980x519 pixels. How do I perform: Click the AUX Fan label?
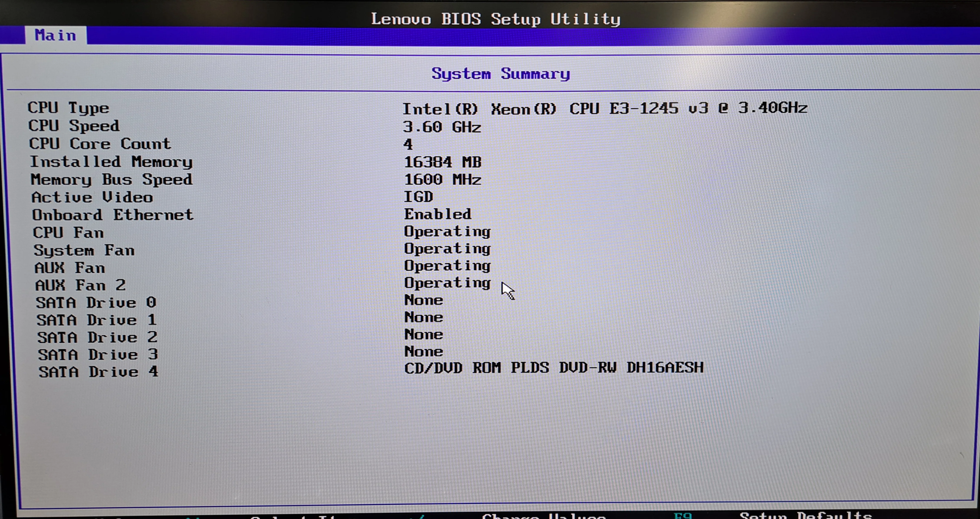click(70, 268)
